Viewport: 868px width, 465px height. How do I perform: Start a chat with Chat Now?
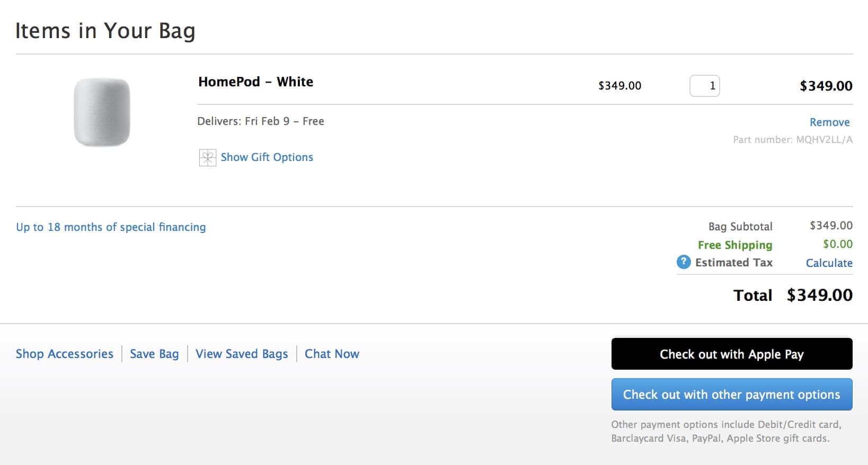[x=332, y=354]
